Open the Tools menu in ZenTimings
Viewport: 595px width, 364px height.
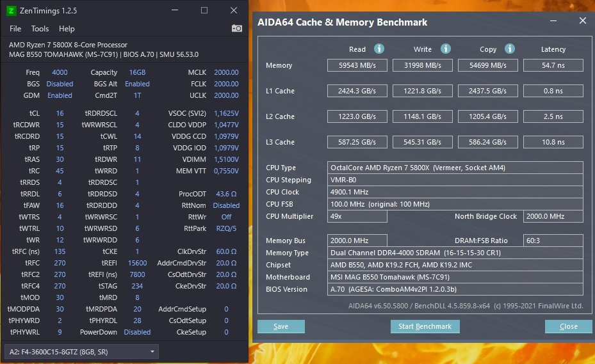coord(40,29)
